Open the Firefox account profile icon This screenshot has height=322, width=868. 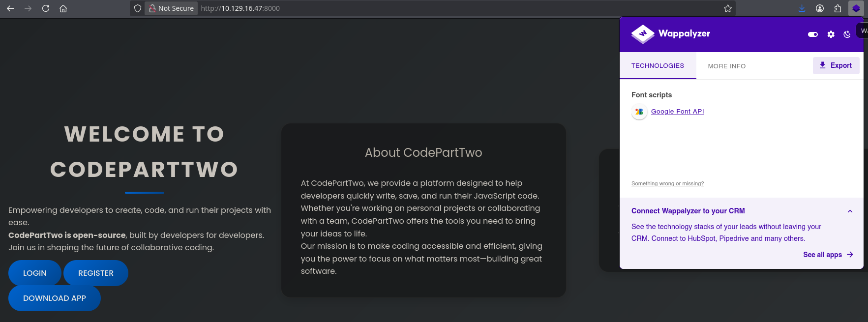pos(820,8)
